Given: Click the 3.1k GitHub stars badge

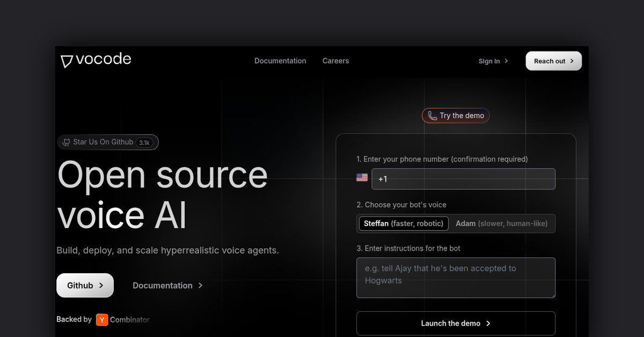Looking at the screenshot, I should (x=145, y=143).
